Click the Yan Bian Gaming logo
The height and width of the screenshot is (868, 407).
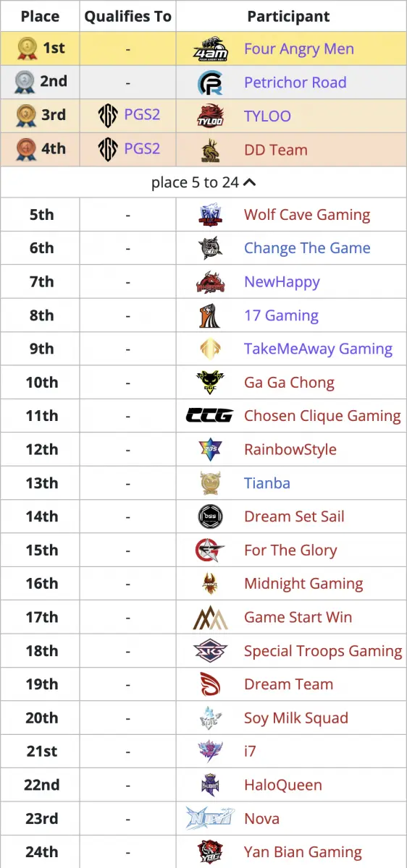[x=210, y=851]
